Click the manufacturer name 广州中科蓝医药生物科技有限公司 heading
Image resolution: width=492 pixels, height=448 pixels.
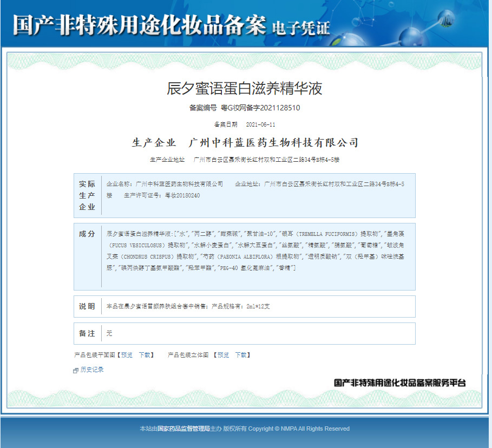tap(274, 143)
